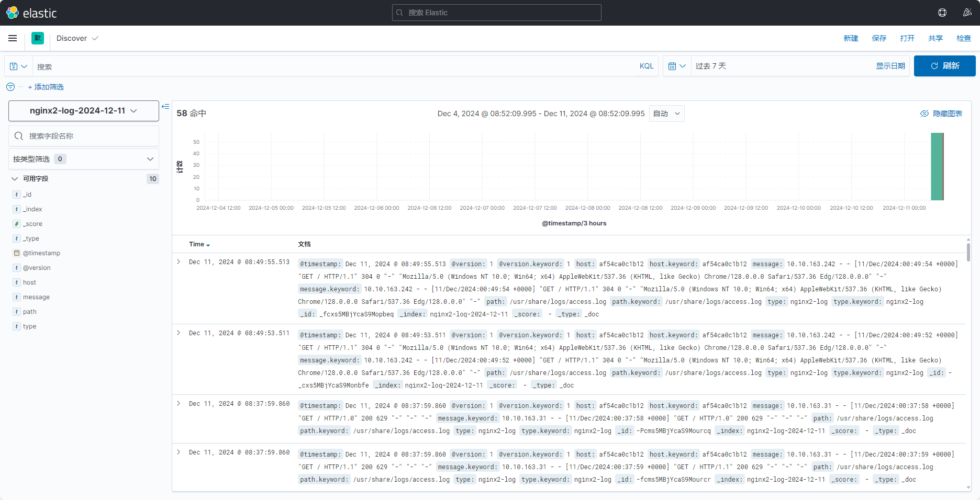
Task: Click the 58 hits count text
Action: click(x=192, y=113)
